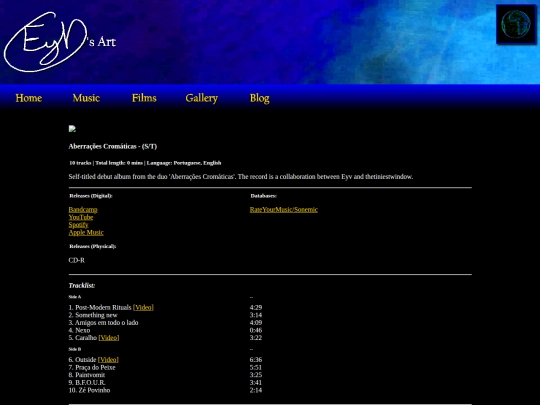The width and height of the screenshot is (540, 405).
Task: Click track 2 'Something new'
Action: (x=93, y=315)
